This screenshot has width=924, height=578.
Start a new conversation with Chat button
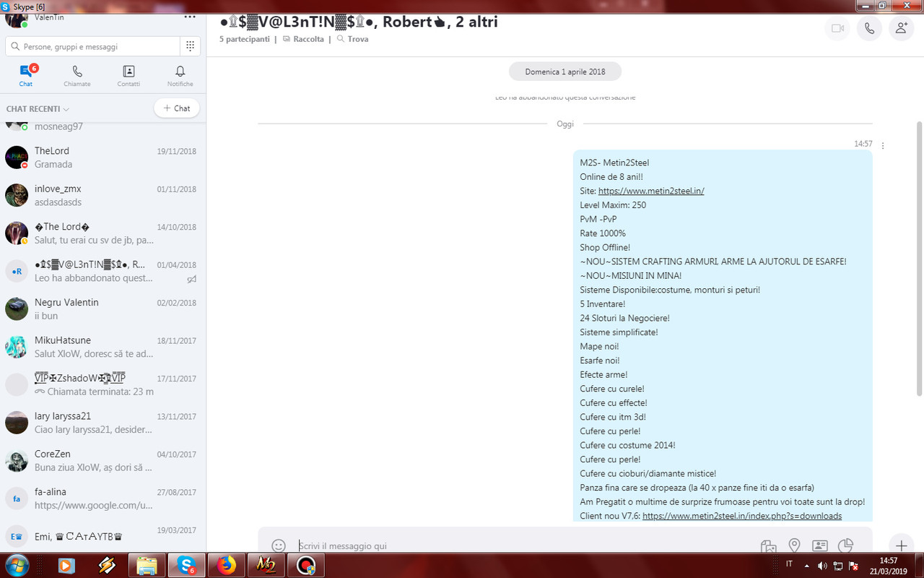(x=176, y=108)
